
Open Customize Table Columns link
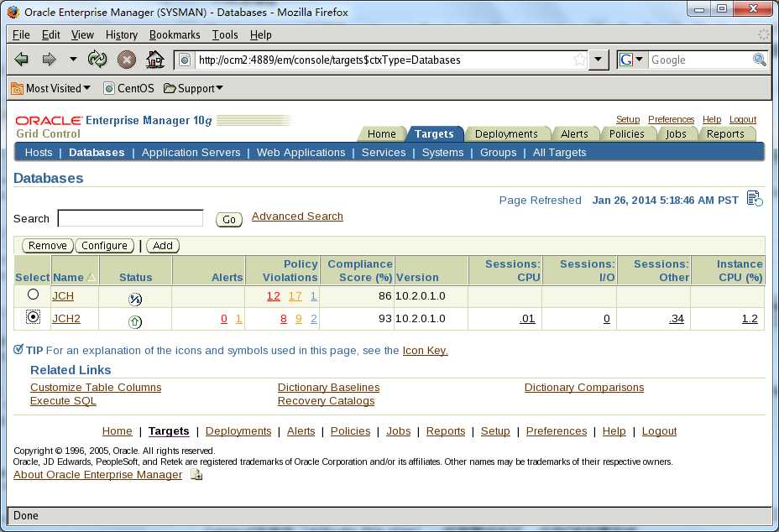96,388
